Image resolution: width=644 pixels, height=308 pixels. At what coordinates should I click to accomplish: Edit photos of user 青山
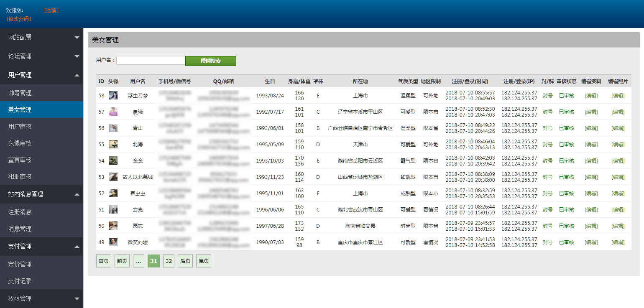coord(618,128)
